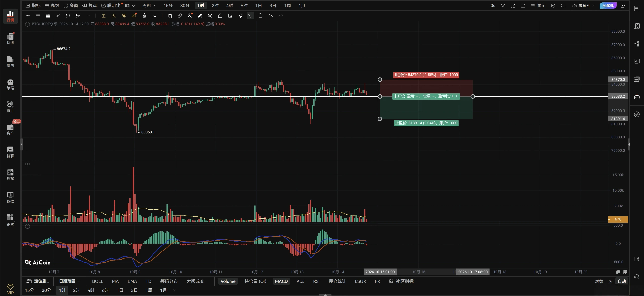Click the 定位到 locate button

coord(38,281)
